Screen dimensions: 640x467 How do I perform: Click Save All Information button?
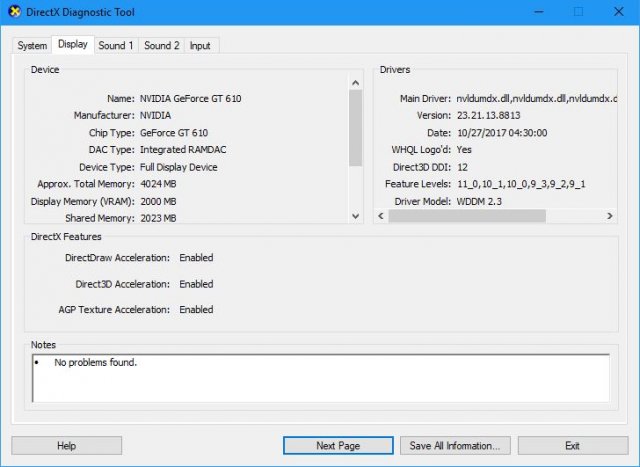coord(455,445)
